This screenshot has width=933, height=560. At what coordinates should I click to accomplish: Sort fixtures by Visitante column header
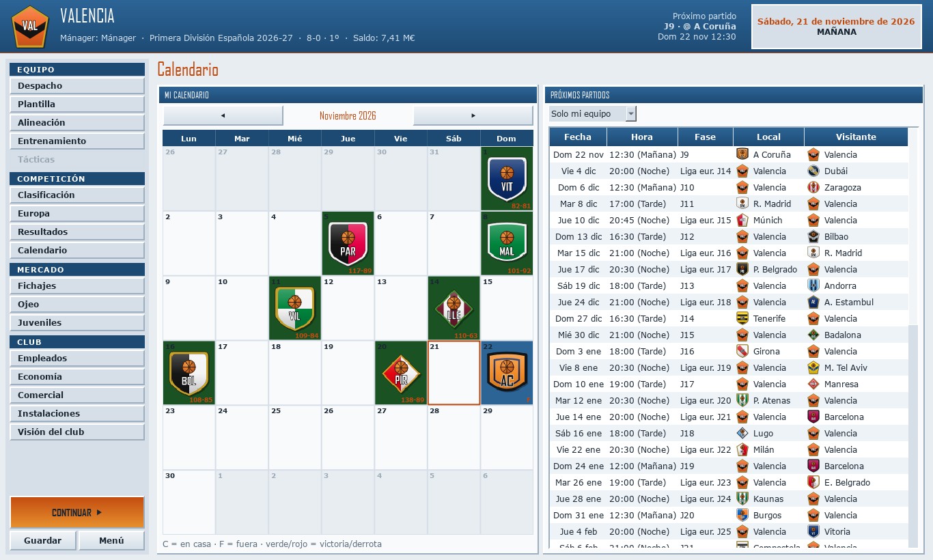(856, 137)
